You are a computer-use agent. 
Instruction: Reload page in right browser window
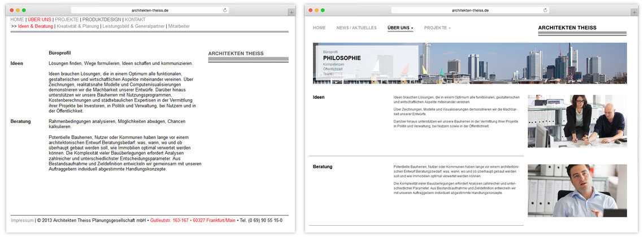(546, 10)
